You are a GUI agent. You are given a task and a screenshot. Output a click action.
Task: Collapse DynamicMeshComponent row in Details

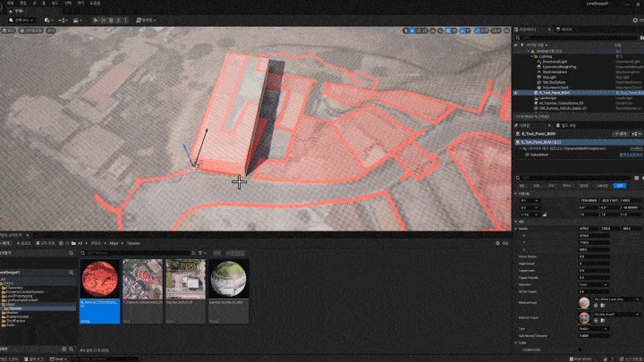click(521, 148)
